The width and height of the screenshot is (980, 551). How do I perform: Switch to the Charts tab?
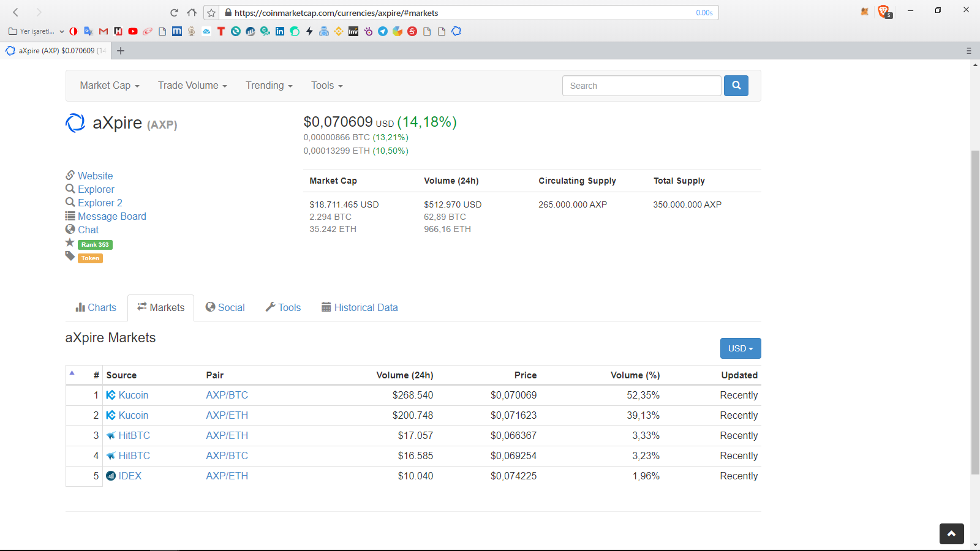pos(96,307)
